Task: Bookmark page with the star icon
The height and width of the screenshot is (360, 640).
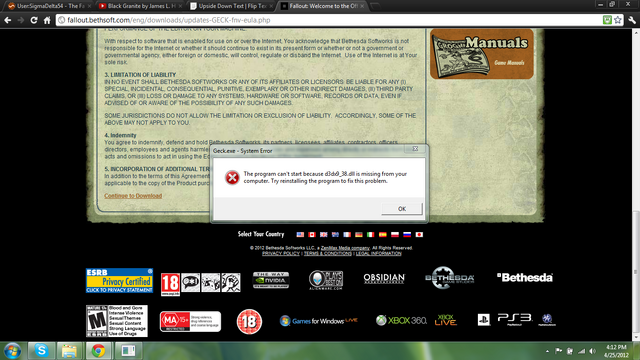Action: click(618, 20)
